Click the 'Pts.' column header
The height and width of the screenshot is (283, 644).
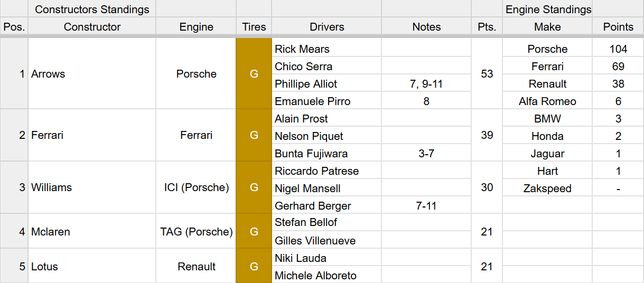point(487,26)
